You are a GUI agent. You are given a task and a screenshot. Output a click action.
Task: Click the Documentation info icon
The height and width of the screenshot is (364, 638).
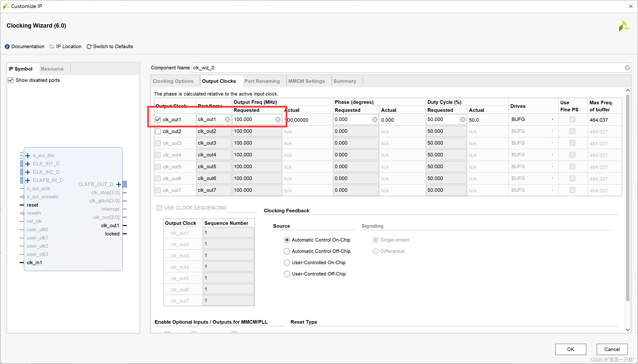pos(7,46)
